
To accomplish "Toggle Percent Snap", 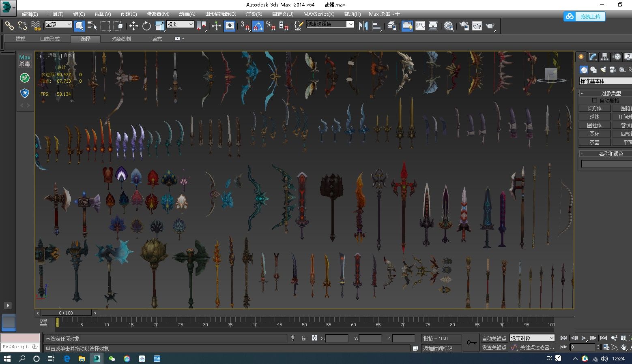I will 271,26.
